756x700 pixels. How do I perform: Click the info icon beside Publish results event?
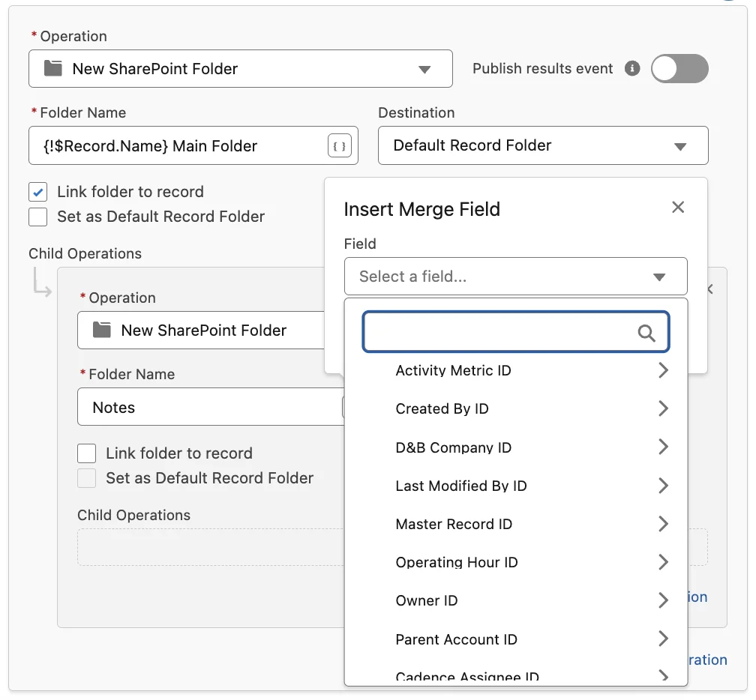[632, 68]
